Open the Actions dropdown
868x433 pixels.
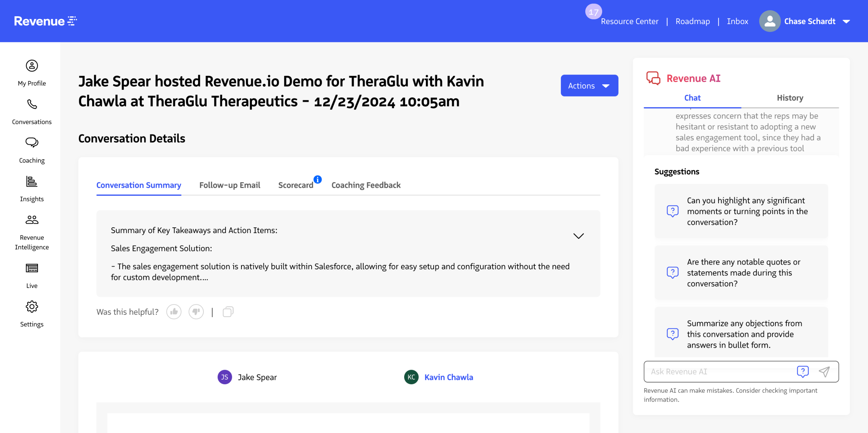point(589,86)
